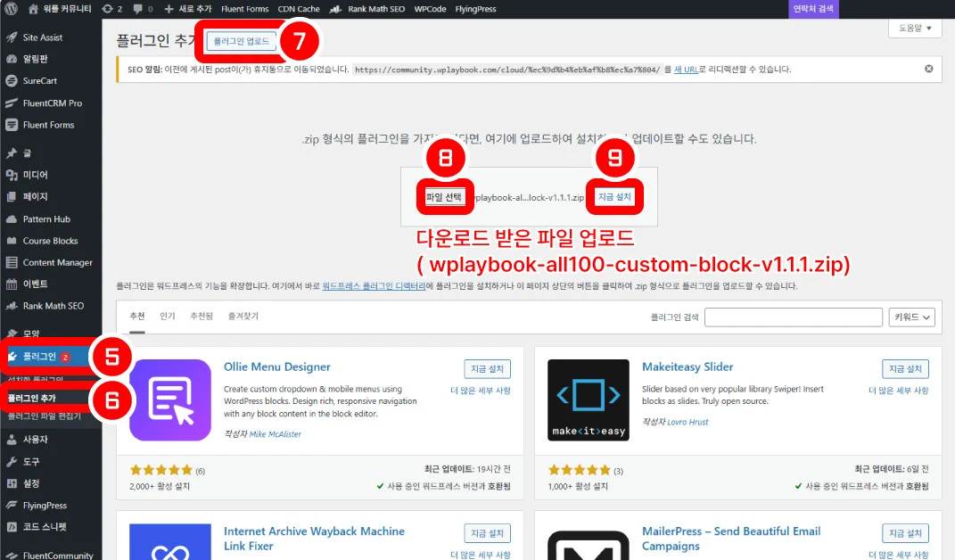Open the SureCart sidebar icon
Image resolution: width=955 pixels, height=560 pixels.
tap(12, 80)
